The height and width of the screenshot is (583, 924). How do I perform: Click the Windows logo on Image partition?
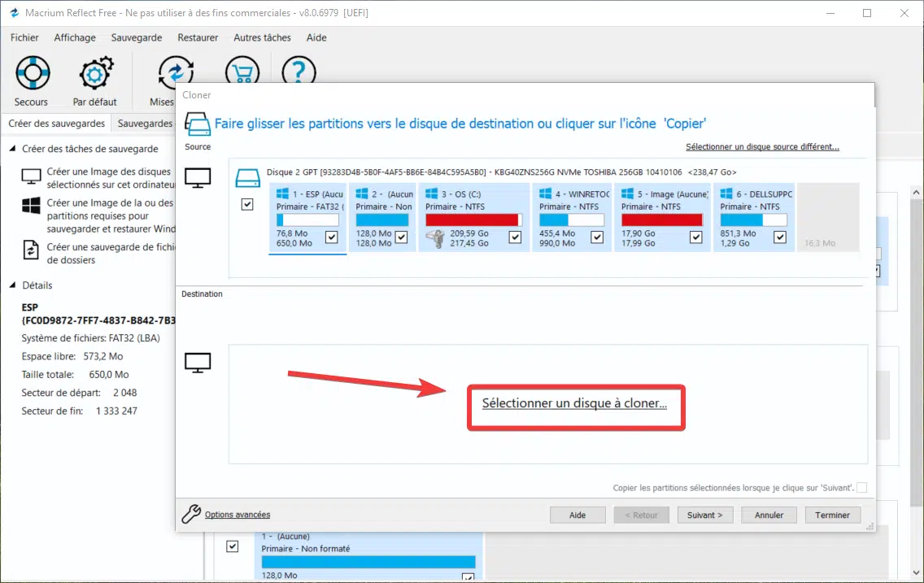(x=628, y=194)
